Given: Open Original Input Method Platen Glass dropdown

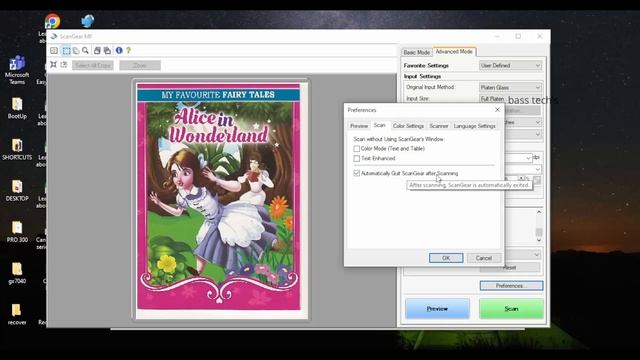Looking at the screenshot, I should (x=510, y=87).
